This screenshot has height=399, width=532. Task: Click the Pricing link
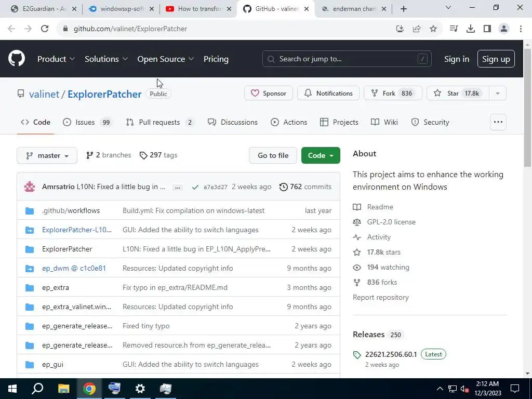[216, 59]
